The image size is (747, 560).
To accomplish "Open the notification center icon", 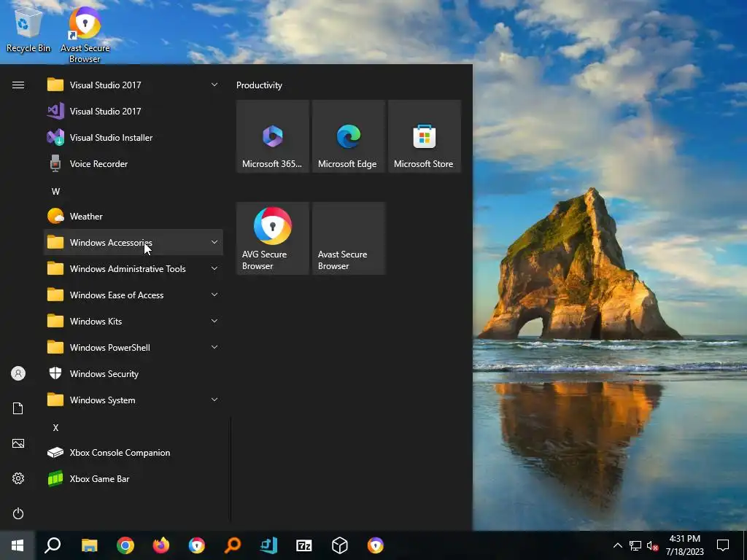I will [x=723, y=545].
